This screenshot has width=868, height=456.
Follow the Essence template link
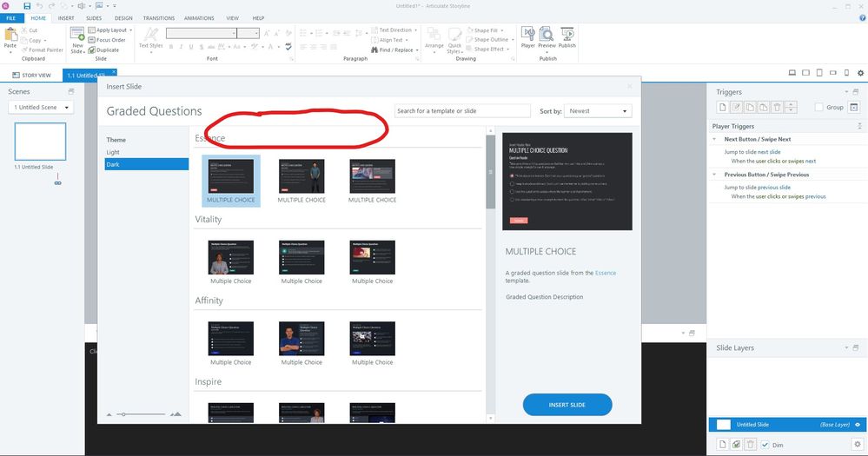[605, 273]
